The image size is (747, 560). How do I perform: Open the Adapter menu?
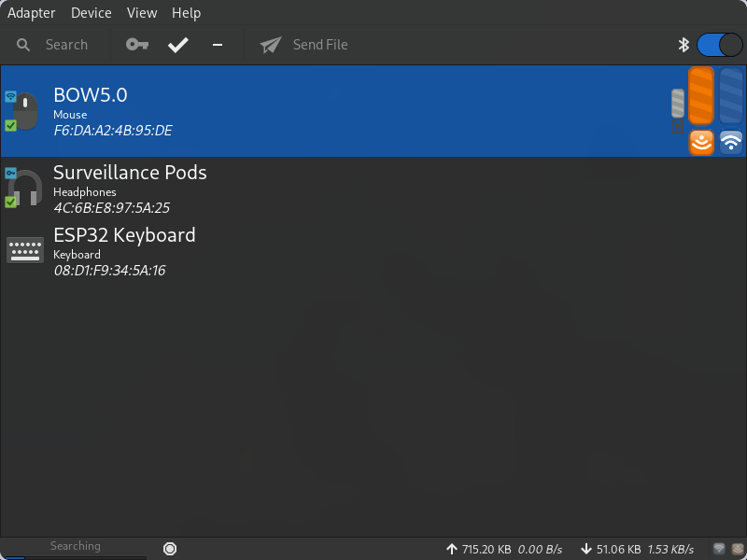tap(32, 13)
